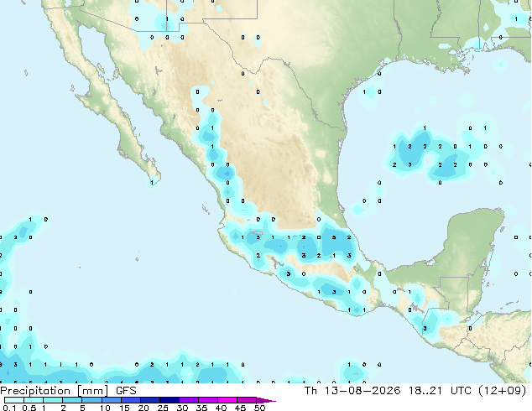
Task: Click the legend value '45'
Action: (240, 408)
